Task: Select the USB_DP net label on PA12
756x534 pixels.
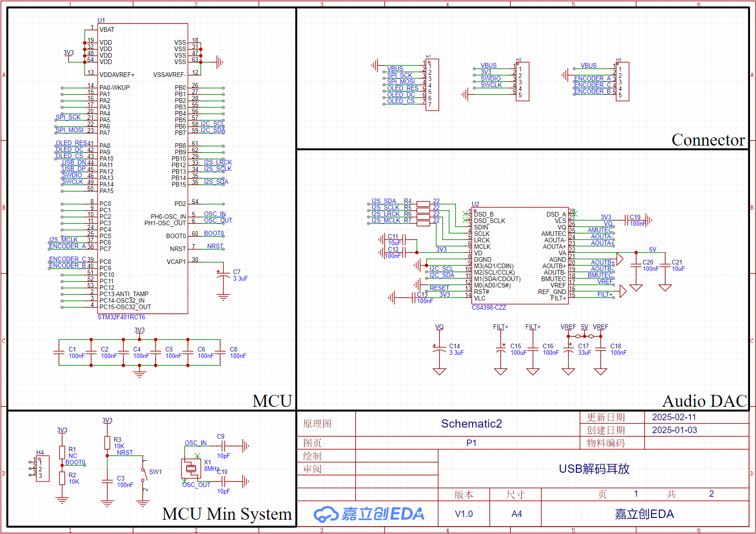Action: [x=74, y=169]
